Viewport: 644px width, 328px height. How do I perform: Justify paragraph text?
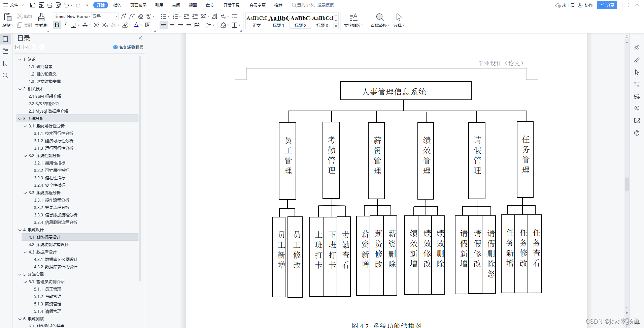[189, 25]
